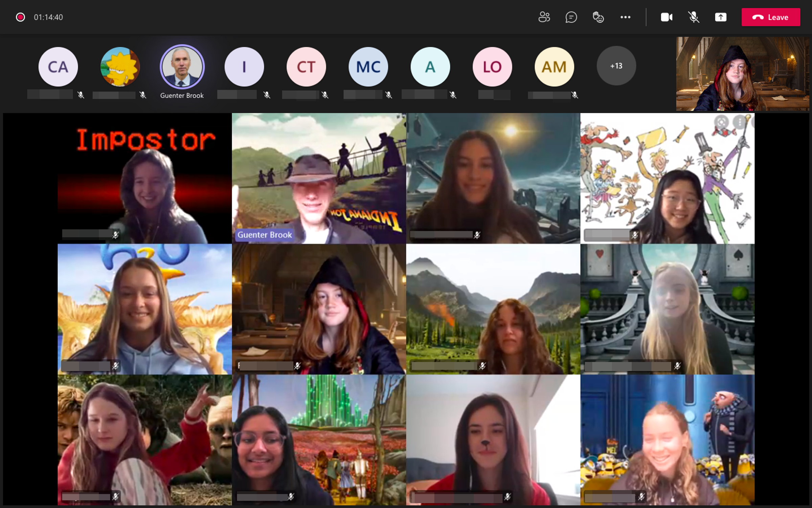
Task: Select the AM participant avatar
Action: (554, 67)
